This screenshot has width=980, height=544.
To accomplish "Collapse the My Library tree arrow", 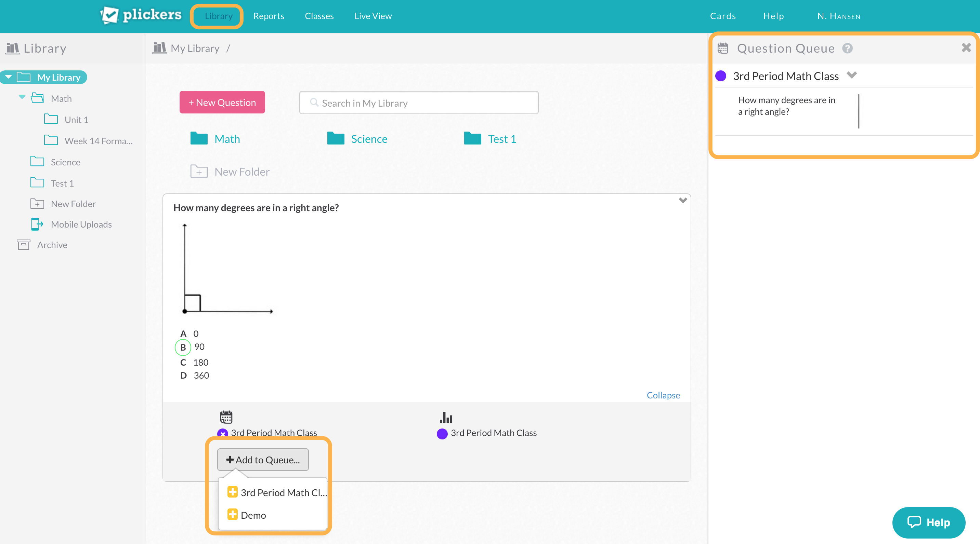I will point(9,77).
